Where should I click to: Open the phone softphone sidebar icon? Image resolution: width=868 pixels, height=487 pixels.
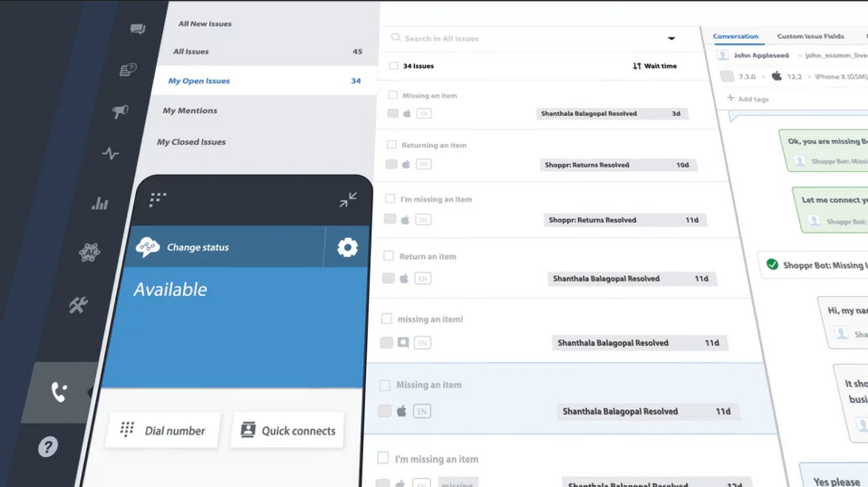coord(59,392)
